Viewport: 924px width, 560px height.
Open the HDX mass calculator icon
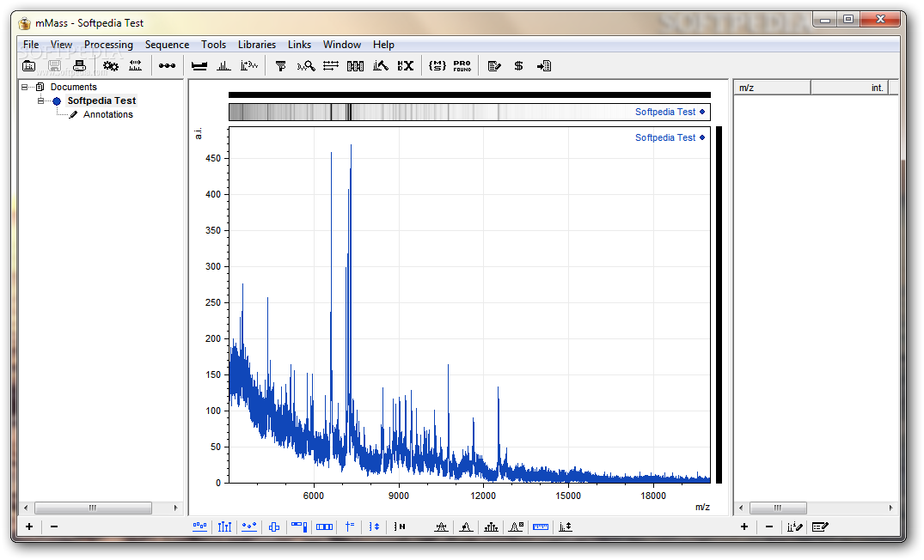tap(406, 66)
